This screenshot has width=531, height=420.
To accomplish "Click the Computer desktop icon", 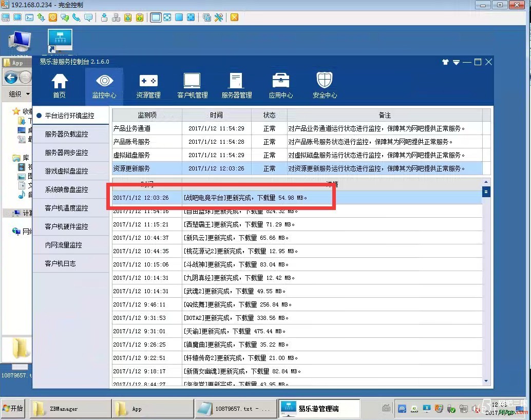I will click(x=20, y=41).
